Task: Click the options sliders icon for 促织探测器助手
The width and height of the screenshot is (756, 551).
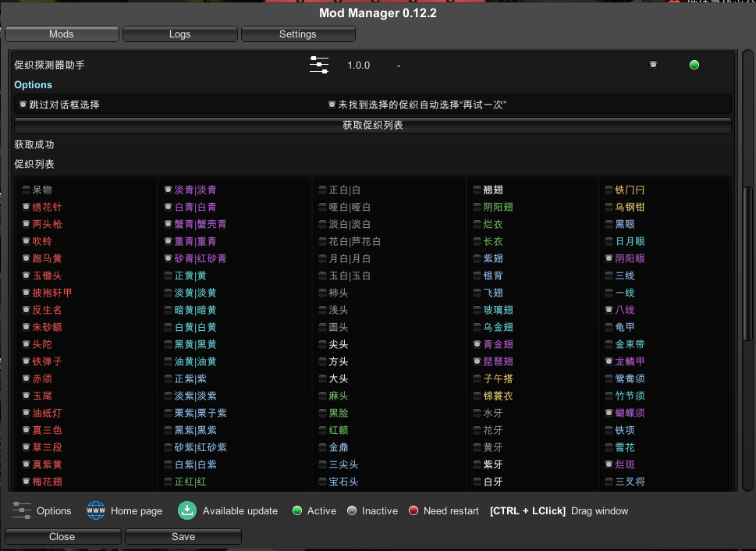Action: pos(318,65)
